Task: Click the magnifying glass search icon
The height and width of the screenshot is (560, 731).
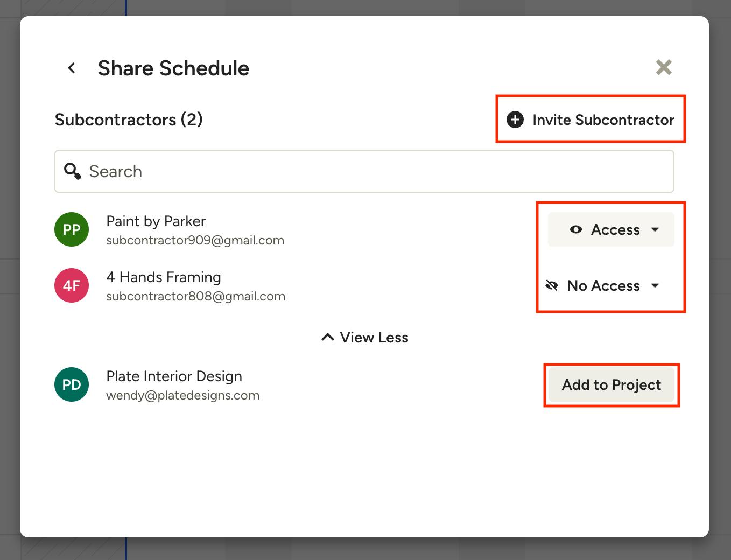Action: 72,171
